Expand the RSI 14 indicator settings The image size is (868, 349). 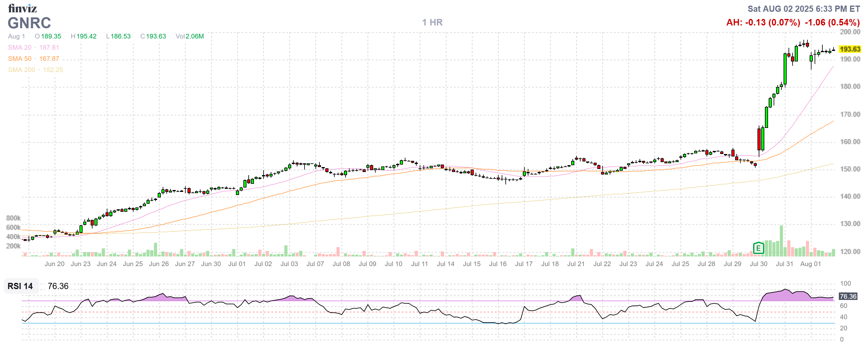(20, 287)
